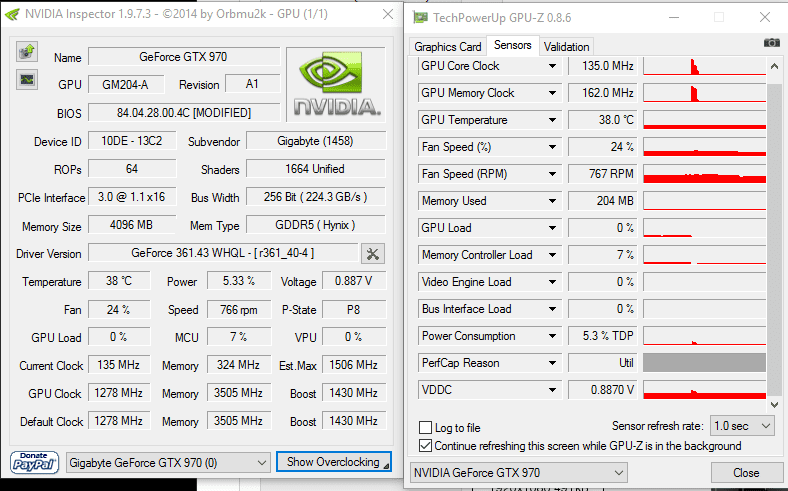This screenshot has height=491, width=788.
Task: Click the 0.8870 V VDDC reading
Action: tap(603, 390)
